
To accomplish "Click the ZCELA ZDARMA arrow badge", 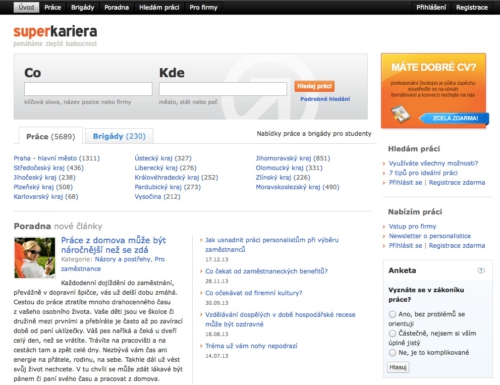I will click(454, 118).
